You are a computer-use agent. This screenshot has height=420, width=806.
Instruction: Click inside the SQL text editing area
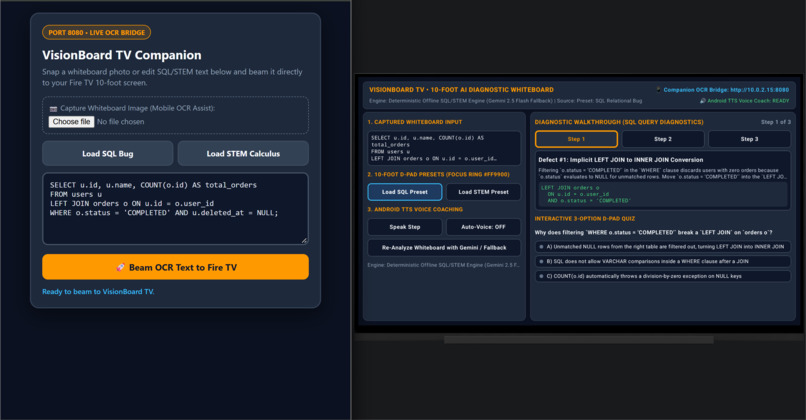coord(175,208)
